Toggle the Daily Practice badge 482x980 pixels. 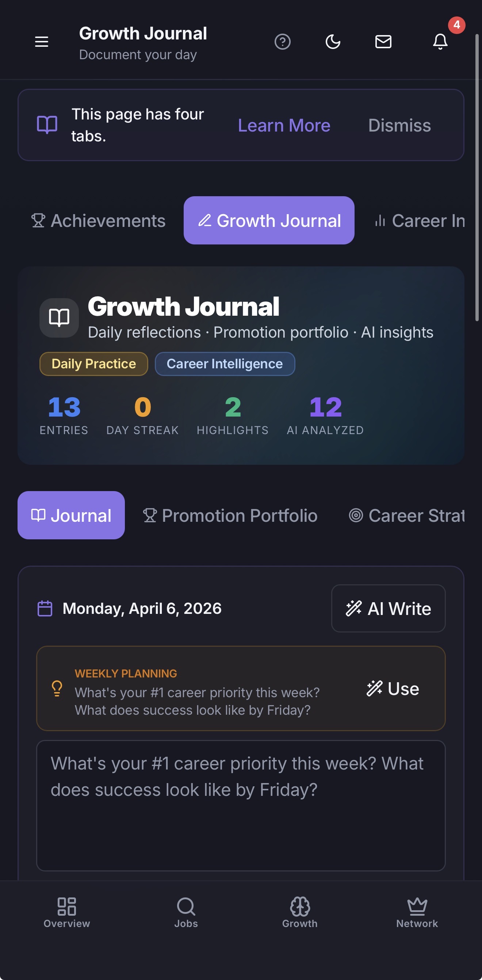pos(93,364)
